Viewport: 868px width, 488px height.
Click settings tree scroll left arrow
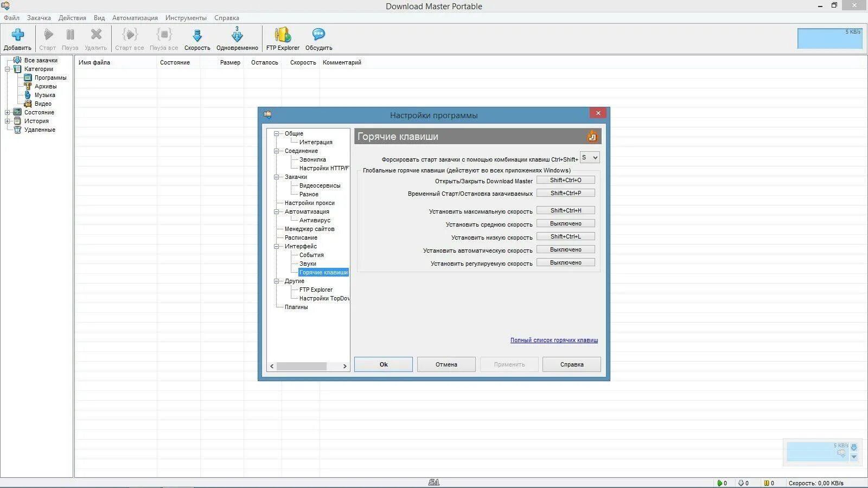(x=272, y=366)
